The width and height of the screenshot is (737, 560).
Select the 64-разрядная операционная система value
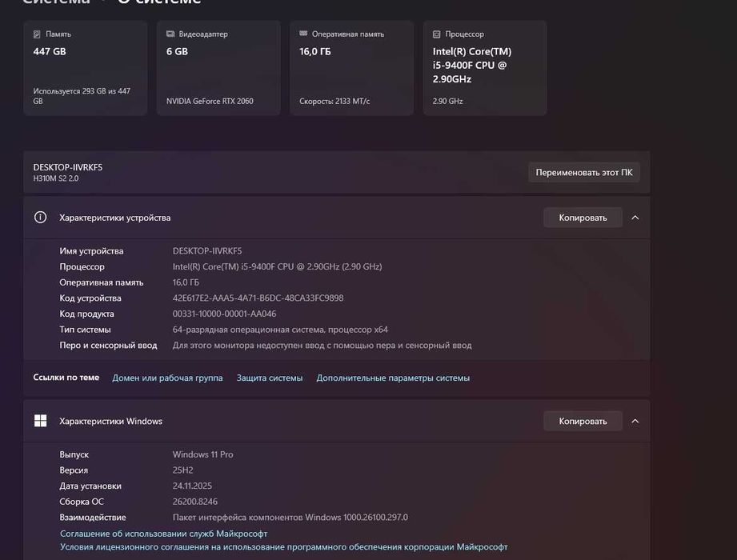point(280,330)
